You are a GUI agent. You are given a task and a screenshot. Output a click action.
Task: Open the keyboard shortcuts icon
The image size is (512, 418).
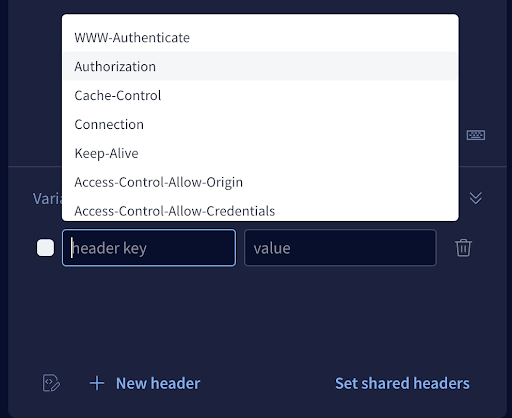pos(476,135)
